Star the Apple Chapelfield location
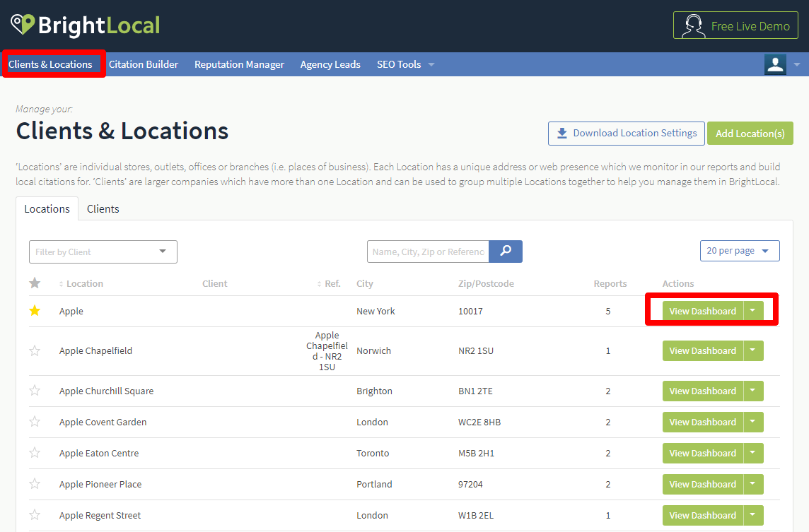The image size is (809, 532). tap(35, 351)
